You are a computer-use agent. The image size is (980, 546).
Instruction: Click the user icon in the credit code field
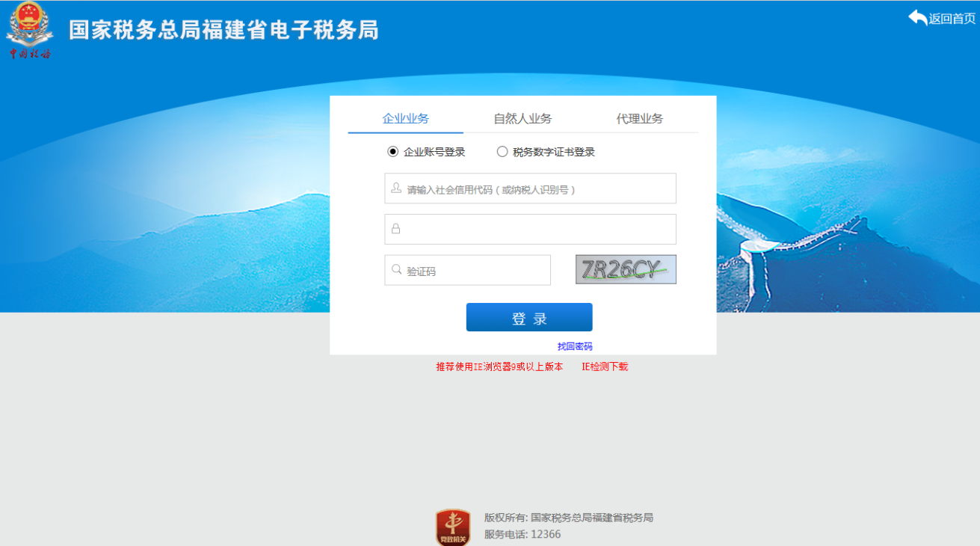396,188
